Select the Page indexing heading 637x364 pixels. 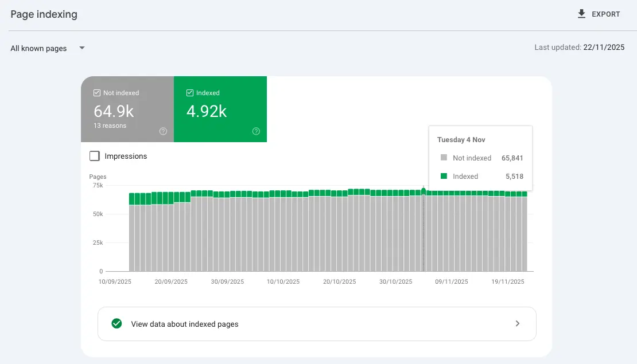[44, 14]
